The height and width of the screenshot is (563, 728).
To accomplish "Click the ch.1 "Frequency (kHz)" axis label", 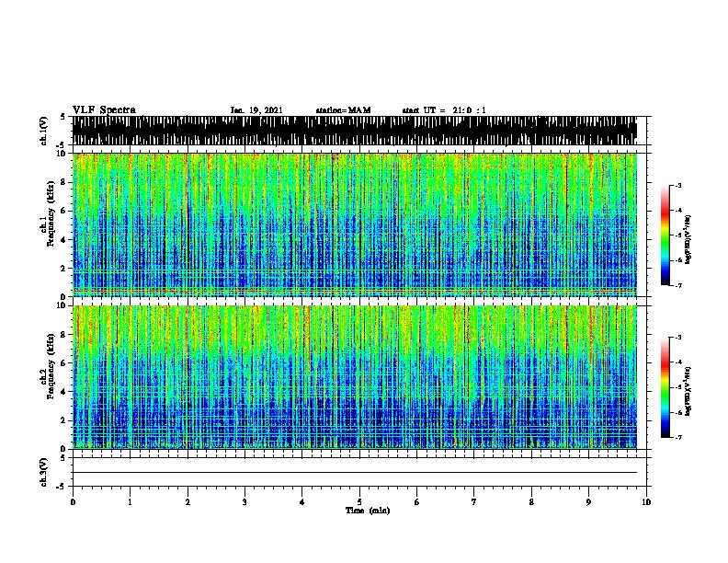I will [x=51, y=214].
